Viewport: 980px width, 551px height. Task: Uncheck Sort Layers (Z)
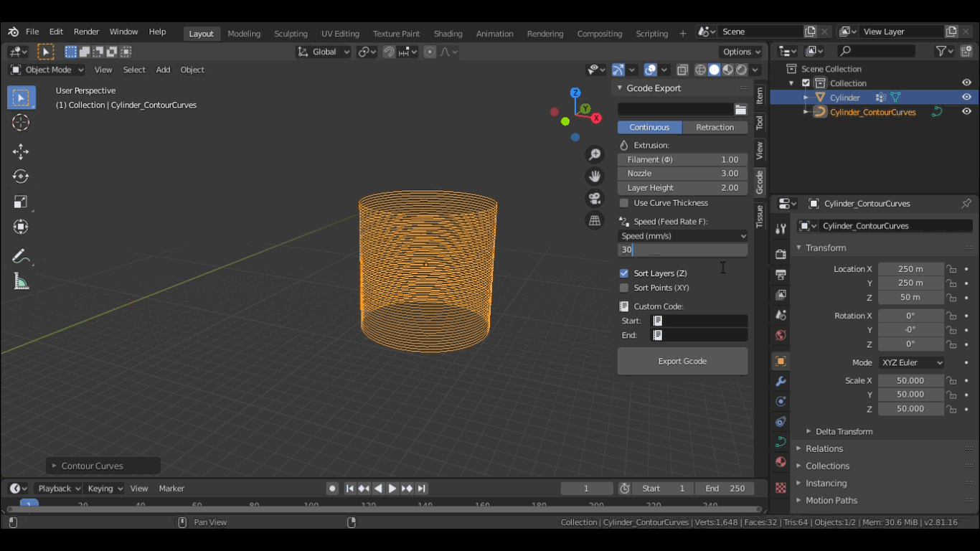pos(624,273)
